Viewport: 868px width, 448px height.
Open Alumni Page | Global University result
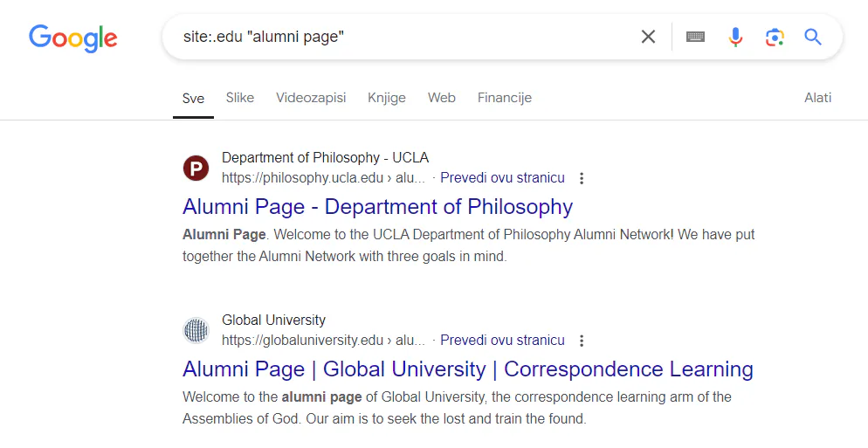(468, 369)
